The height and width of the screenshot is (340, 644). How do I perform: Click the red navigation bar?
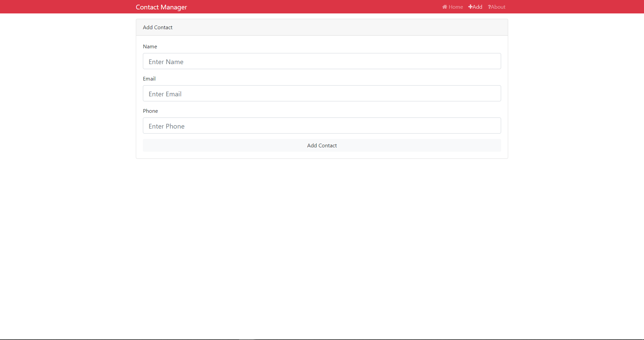click(x=302, y=6)
